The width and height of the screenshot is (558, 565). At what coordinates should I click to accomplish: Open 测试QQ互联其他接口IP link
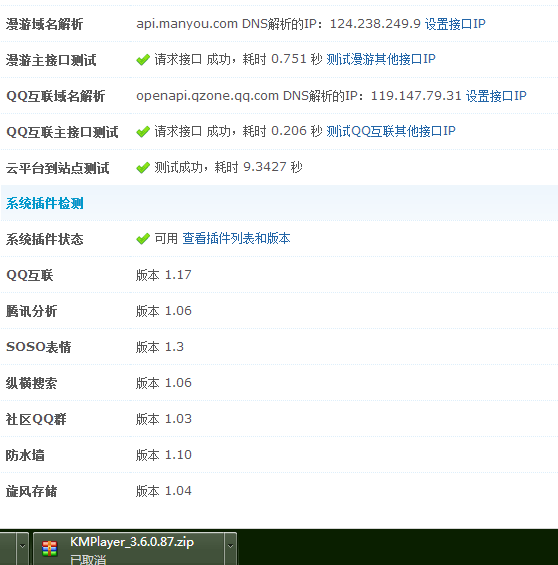pyautogui.click(x=391, y=131)
